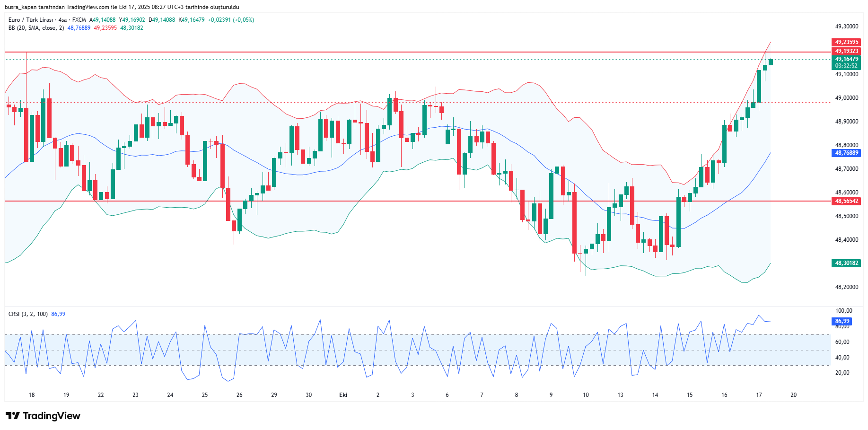Click the red 49,23595 upper band price tag
The height and width of the screenshot is (430, 868).
pos(846,42)
